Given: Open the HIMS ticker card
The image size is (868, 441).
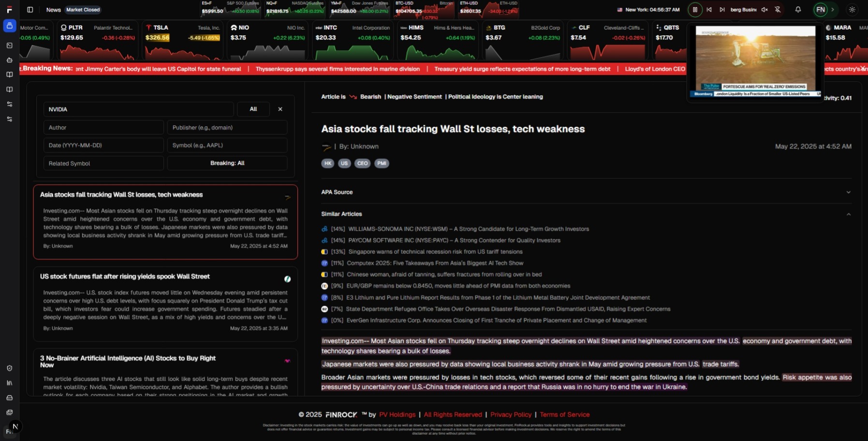Looking at the screenshot, I should pyautogui.click(x=438, y=41).
